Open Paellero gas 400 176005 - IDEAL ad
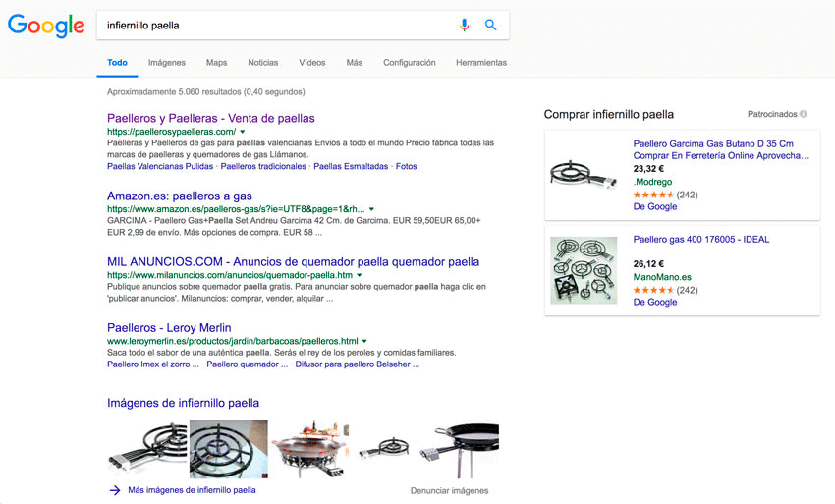The image size is (835, 504). coord(701,239)
